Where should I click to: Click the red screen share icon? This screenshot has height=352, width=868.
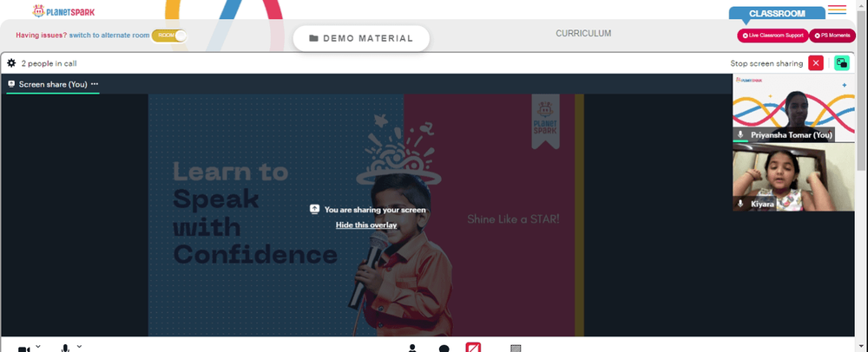[473, 348]
